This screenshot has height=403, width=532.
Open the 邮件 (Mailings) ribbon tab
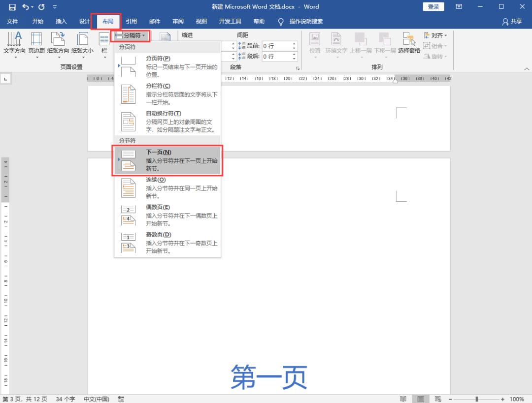click(155, 21)
